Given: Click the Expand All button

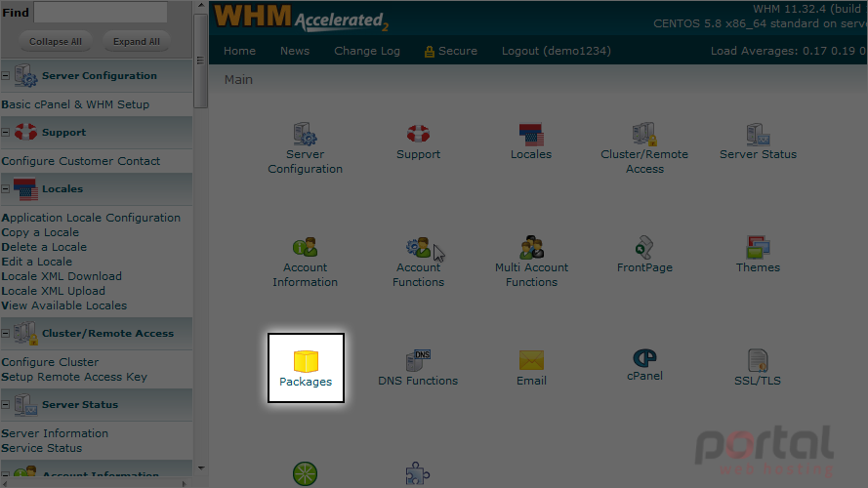Looking at the screenshot, I should pyautogui.click(x=136, y=42).
